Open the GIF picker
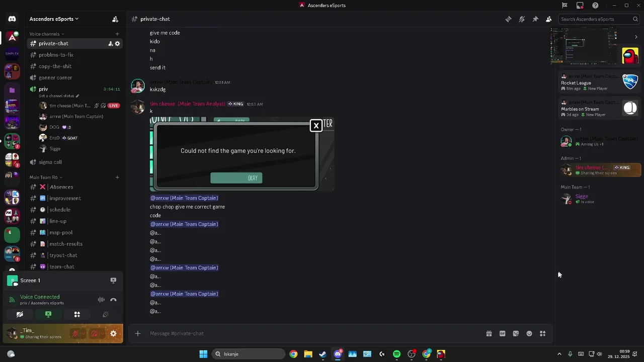The width and height of the screenshot is (644, 362). [x=502, y=333]
